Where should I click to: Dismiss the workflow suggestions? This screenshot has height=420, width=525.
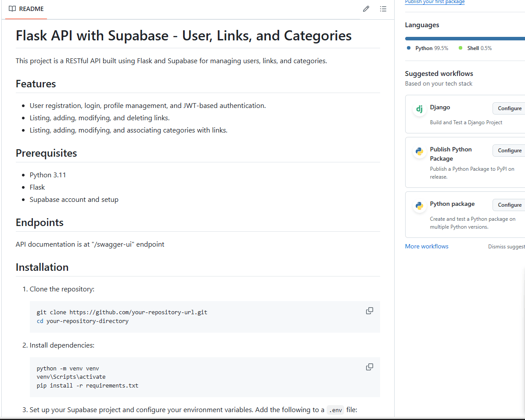(506, 247)
